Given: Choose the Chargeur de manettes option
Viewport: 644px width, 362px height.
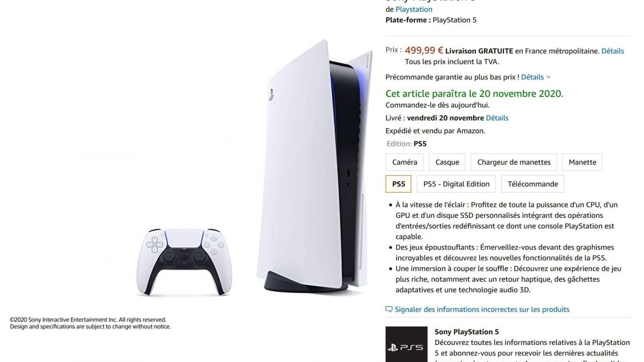Looking at the screenshot, I should tap(514, 162).
